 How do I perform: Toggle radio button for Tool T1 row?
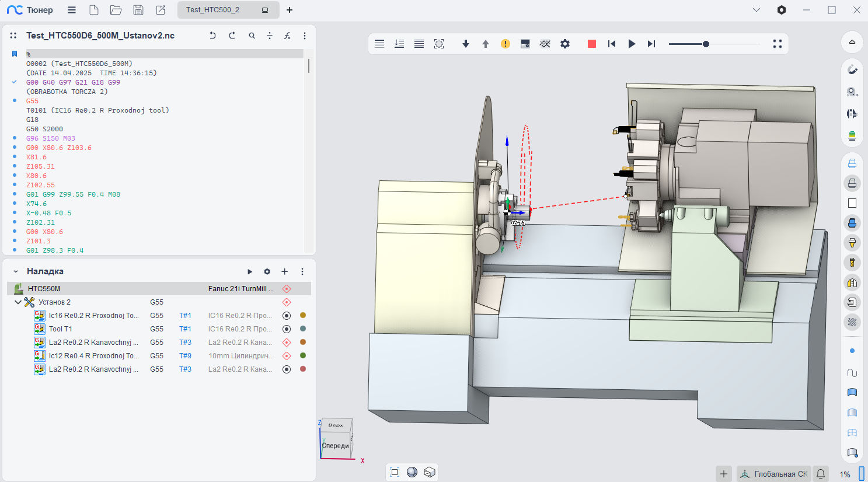point(287,329)
